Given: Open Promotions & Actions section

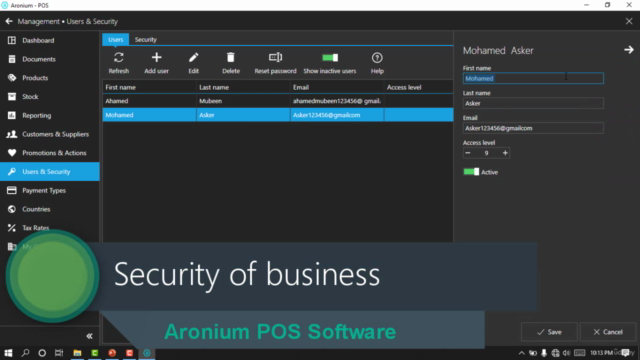Looking at the screenshot, I should [x=49, y=153].
